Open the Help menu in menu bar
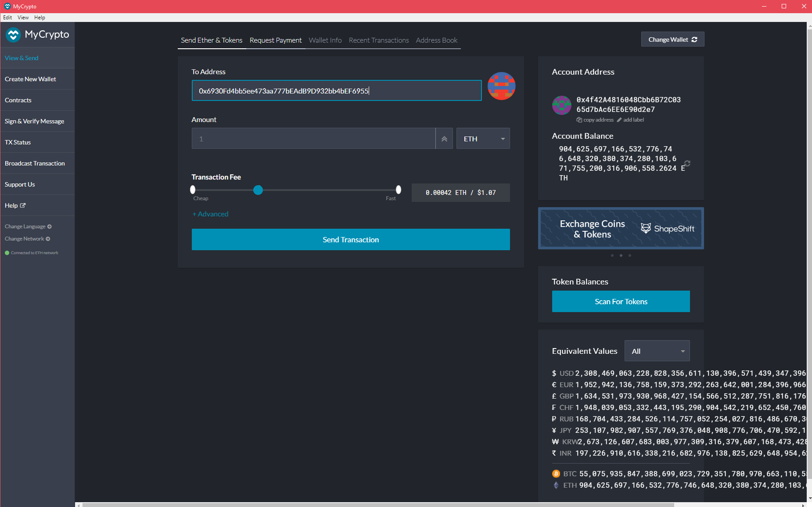Viewport: 812px width, 507px height. point(40,18)
